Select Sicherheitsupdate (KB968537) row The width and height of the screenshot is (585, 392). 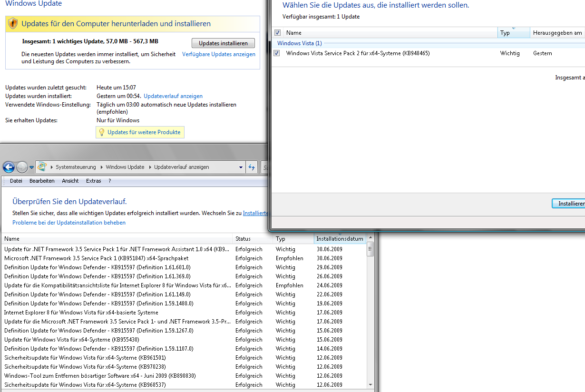[184, 385]
